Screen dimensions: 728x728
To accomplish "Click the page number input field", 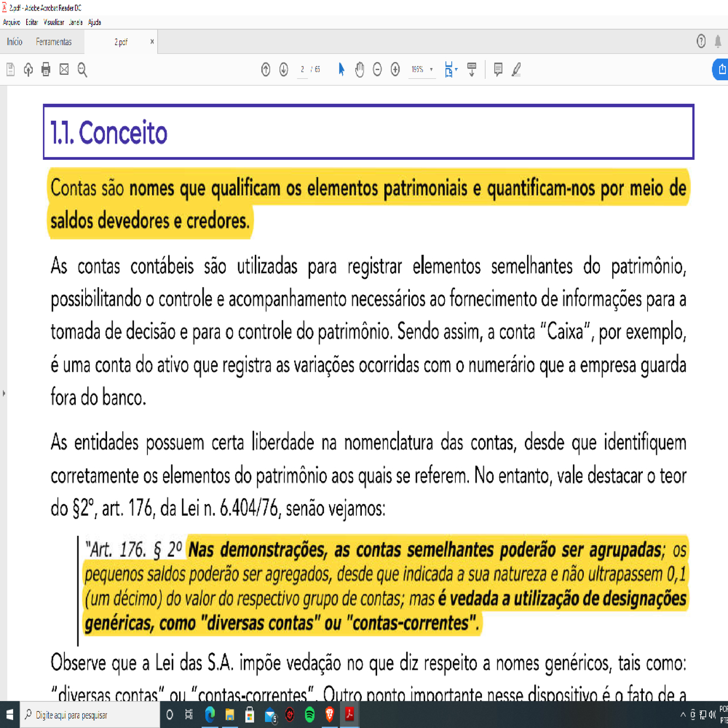I will [302, 69].
